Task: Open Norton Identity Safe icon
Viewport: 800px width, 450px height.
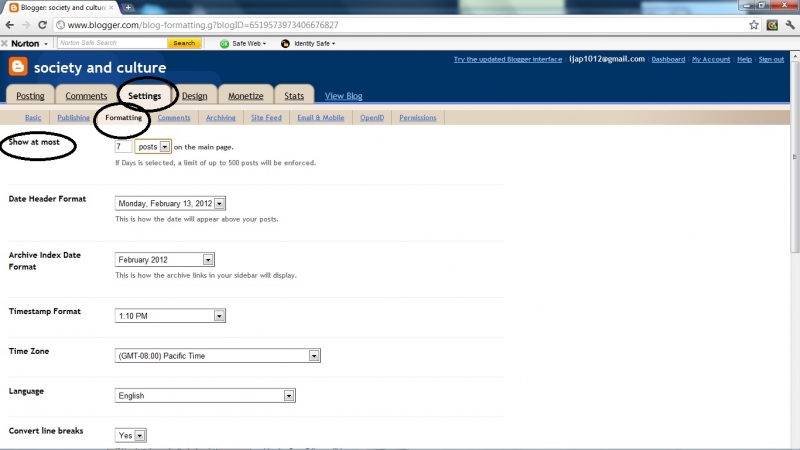Action: pos(285,43)
